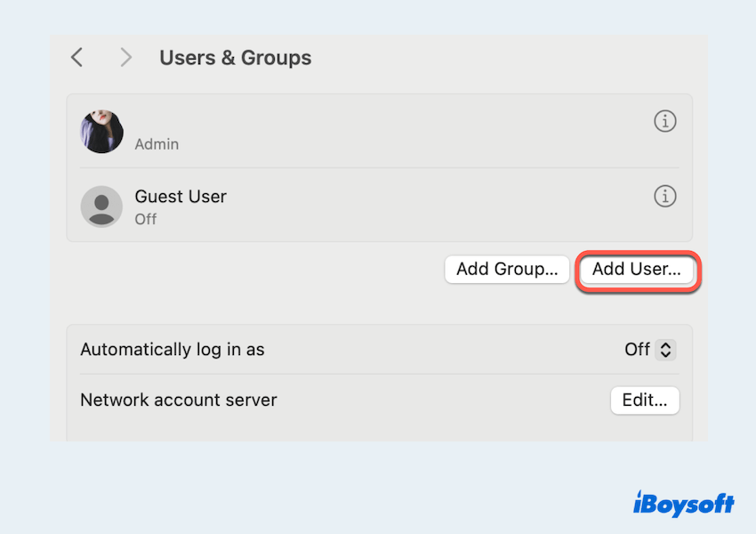Click the empty space in the Admin row
Viewport: 756px width, 534px height.
pyautogui.click(x=400, y=132)
